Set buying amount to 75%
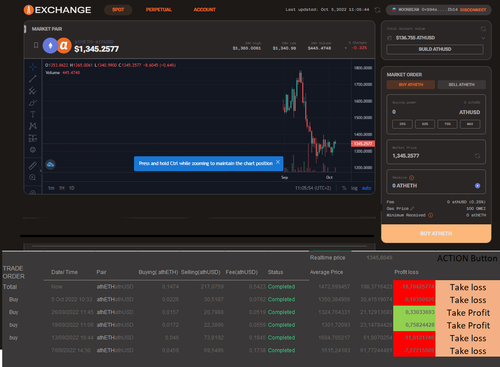Viewport: 500px width, 367px height. click(447, 124)
